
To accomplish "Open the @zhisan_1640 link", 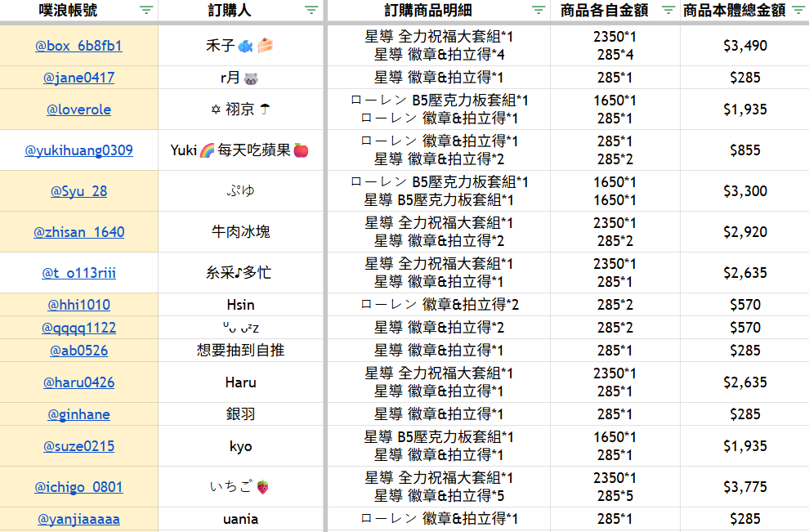I will pos(78,232).
